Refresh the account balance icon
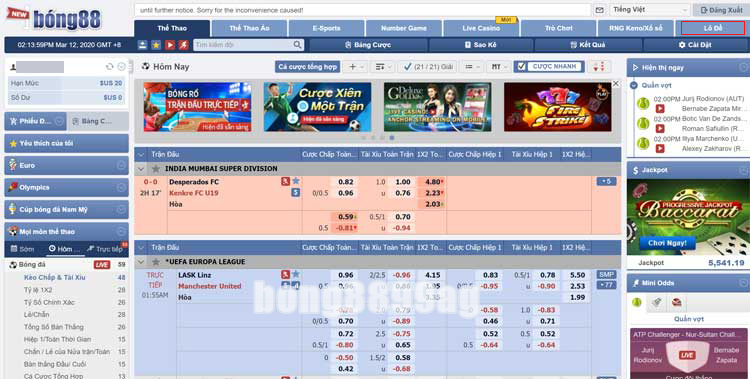The width and height of the screenshot is (750, 379). pyautogui.click(x=110, y=67)
